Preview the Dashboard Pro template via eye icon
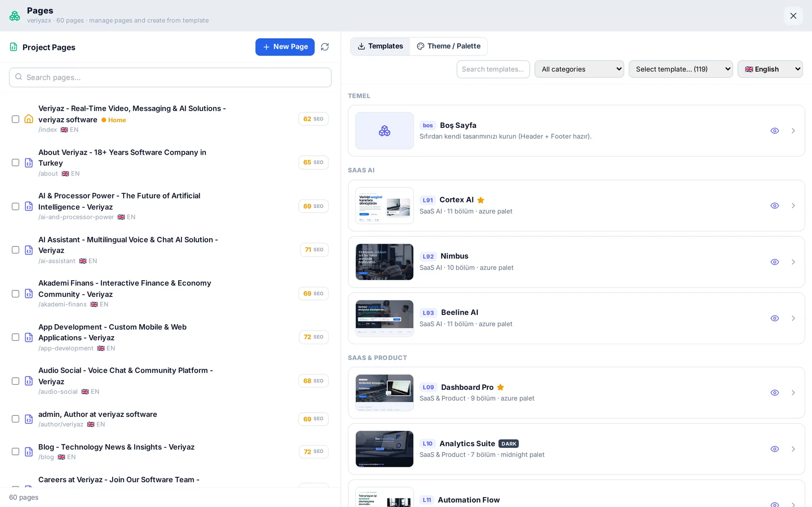 click(x=775, y=393)
